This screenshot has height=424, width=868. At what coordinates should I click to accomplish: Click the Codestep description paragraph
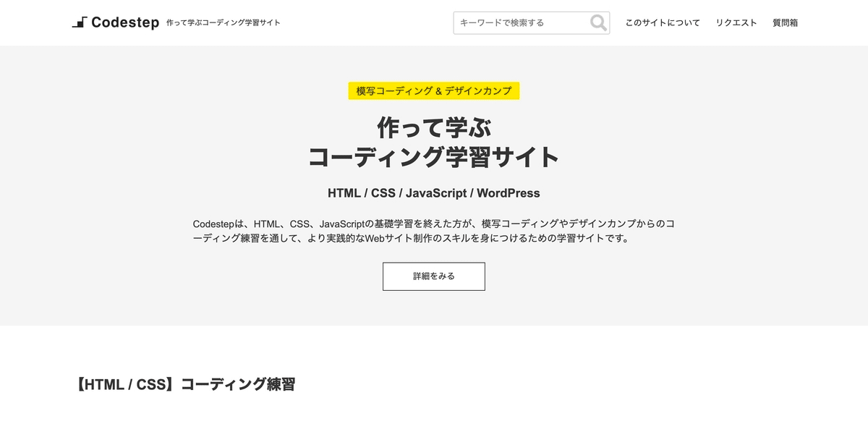(433, 232)
